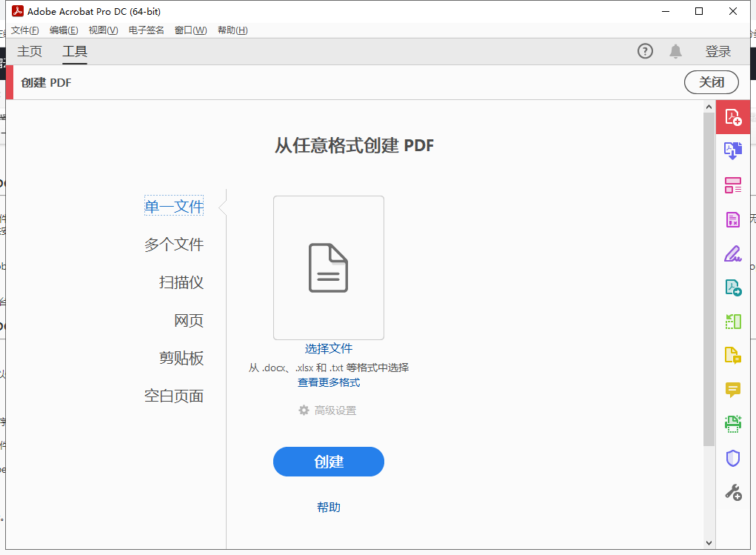
Task: Switch to the 主页 tab
Action: pos(30,51)
